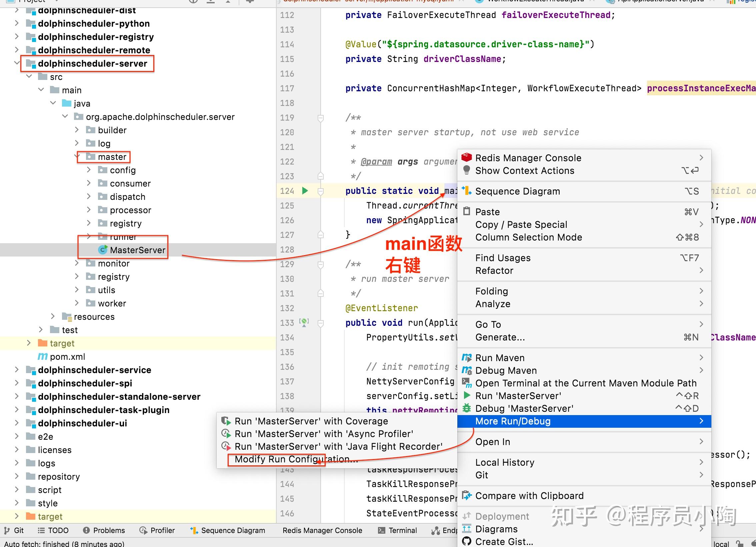
Task: Click the MasterServer class icon in the tree
Action: coord(103,250)
